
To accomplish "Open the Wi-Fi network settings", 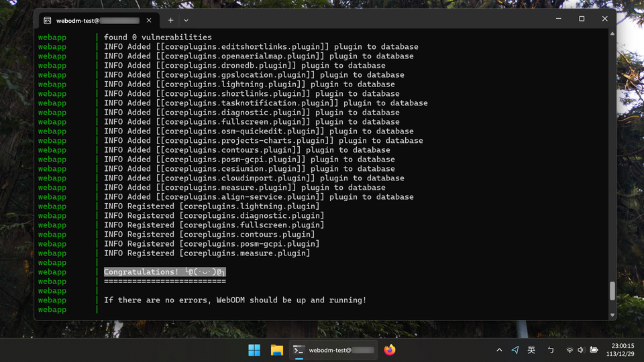I will [x=570, y=350].
